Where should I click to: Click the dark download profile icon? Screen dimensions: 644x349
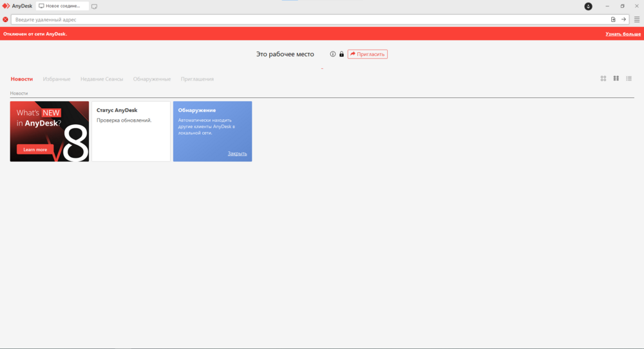click(x=589, y=6)
